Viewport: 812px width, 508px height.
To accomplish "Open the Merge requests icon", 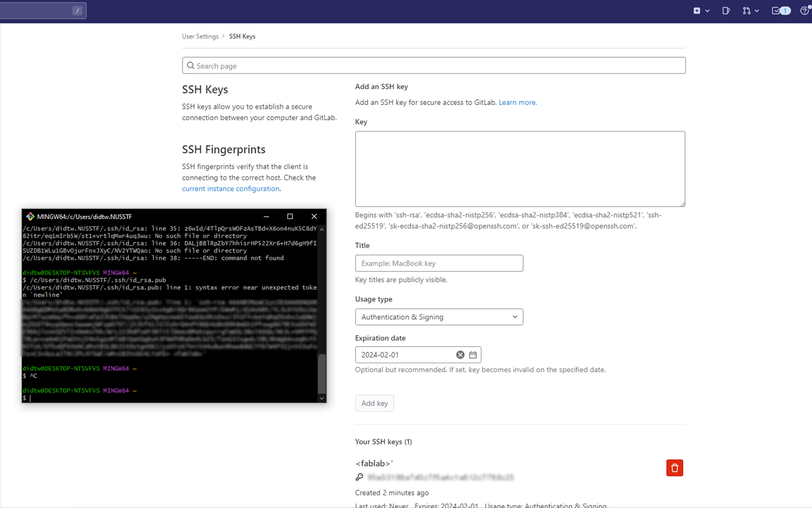I will coord(747,11).
